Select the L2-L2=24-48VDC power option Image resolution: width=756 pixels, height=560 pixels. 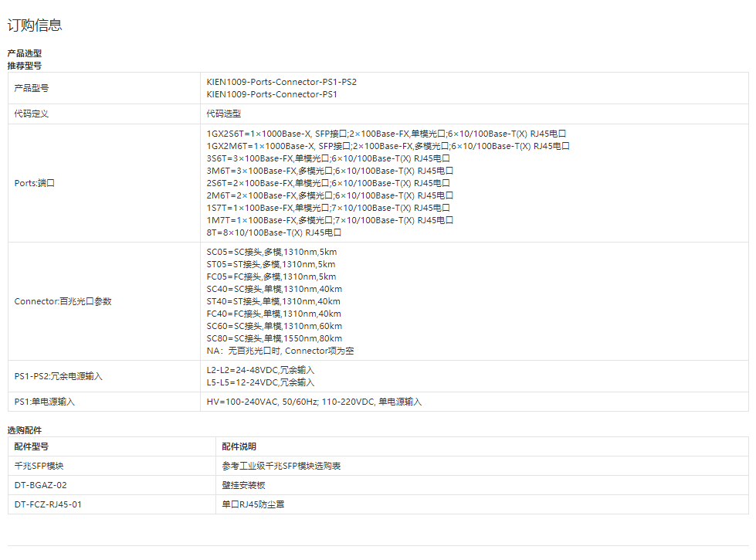tap(260, 370)
